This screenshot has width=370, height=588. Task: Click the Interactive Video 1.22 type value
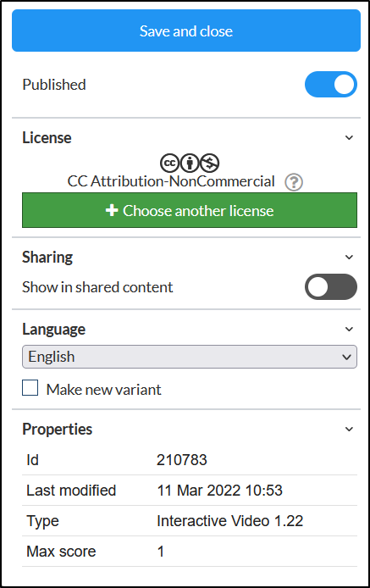[x=229, y=521]
